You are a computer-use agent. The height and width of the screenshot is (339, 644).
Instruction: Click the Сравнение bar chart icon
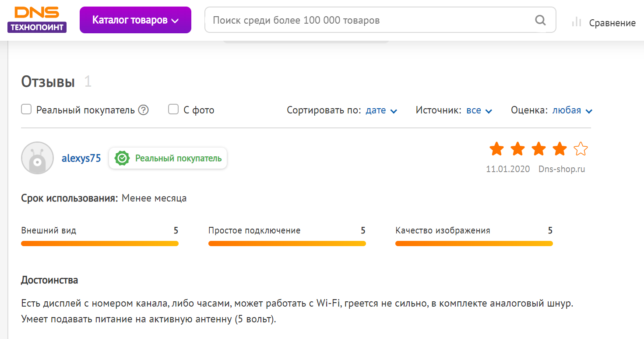576,22
